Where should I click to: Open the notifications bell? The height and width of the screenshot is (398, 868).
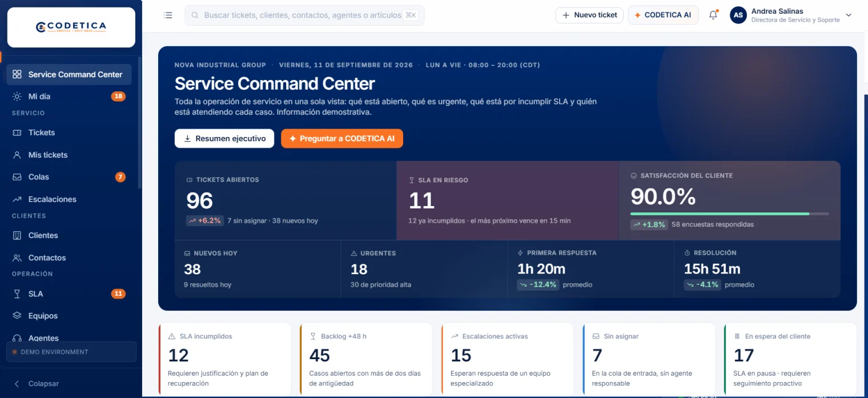tap(713, 15)
